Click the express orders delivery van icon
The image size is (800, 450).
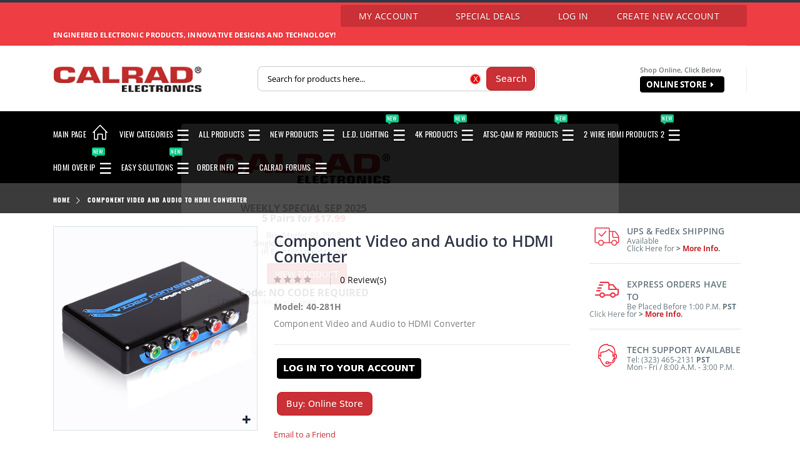(607, 290)
